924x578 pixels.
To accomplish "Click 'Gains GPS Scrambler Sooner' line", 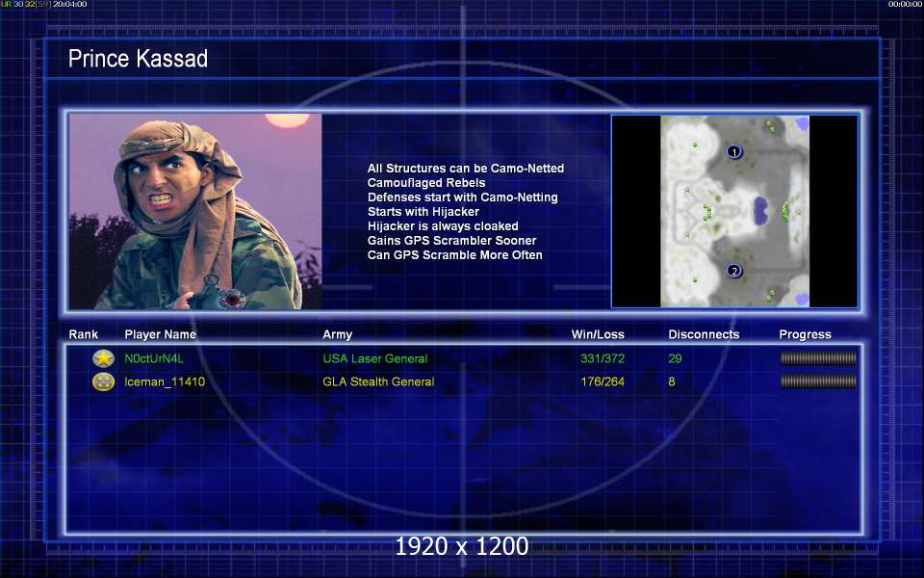I will pyautogui.click(x=451, y=241).
